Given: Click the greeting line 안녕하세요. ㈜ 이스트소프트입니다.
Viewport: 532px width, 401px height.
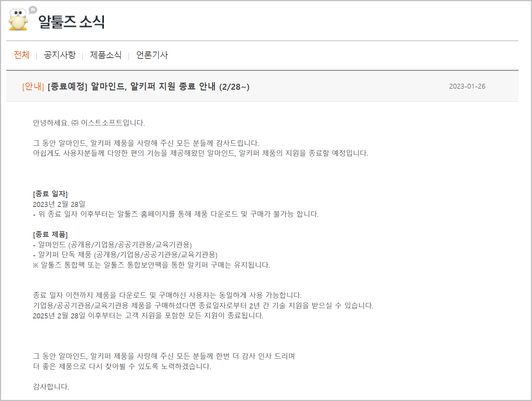Looking at the screenshot, I should pyautogui.click(x=89, y=123).
